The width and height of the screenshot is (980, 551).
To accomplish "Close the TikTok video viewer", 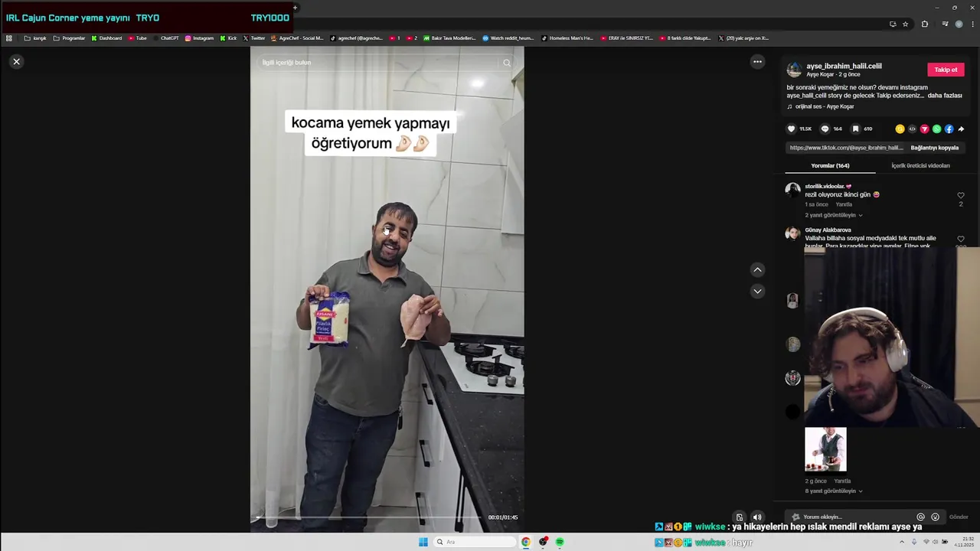I will coord(16,61).
